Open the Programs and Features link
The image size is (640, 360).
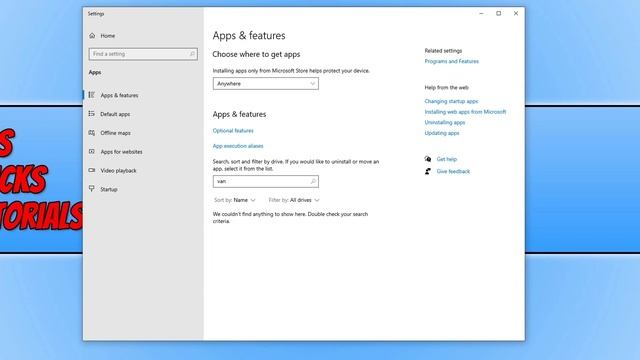451,61
